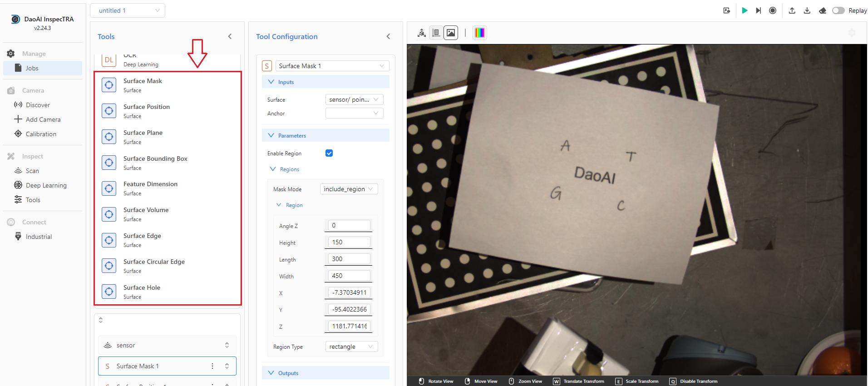Click the Disable Transform Q button

693,381
